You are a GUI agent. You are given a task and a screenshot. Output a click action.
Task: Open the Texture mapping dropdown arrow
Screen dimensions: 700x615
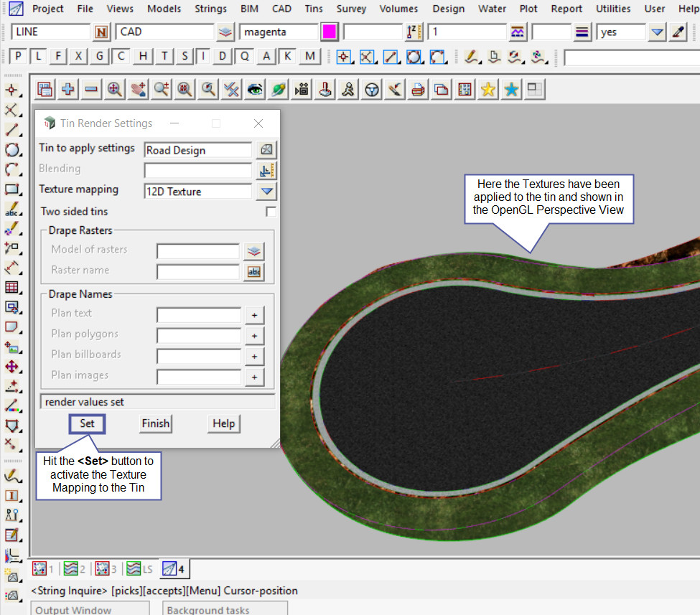click(x=267, y=191)
